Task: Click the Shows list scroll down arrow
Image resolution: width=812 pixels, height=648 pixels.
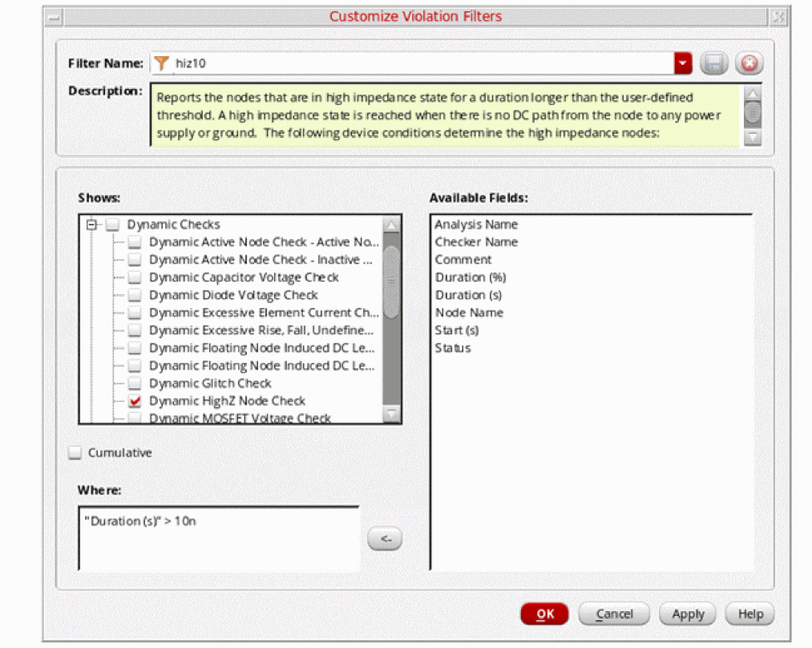Action: (x=391, y=414)
